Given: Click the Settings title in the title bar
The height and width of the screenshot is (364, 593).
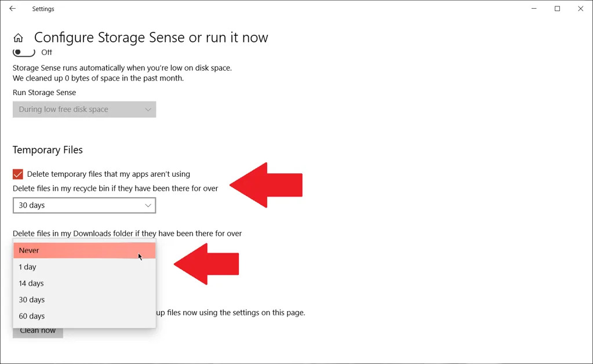Looking at the screenshot, I should 43,9.
